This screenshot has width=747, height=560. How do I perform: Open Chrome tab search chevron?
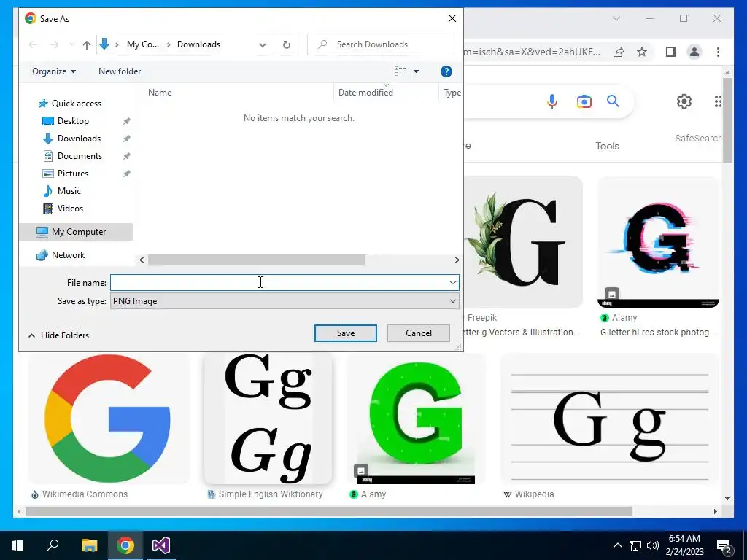(x=616, y=18)
